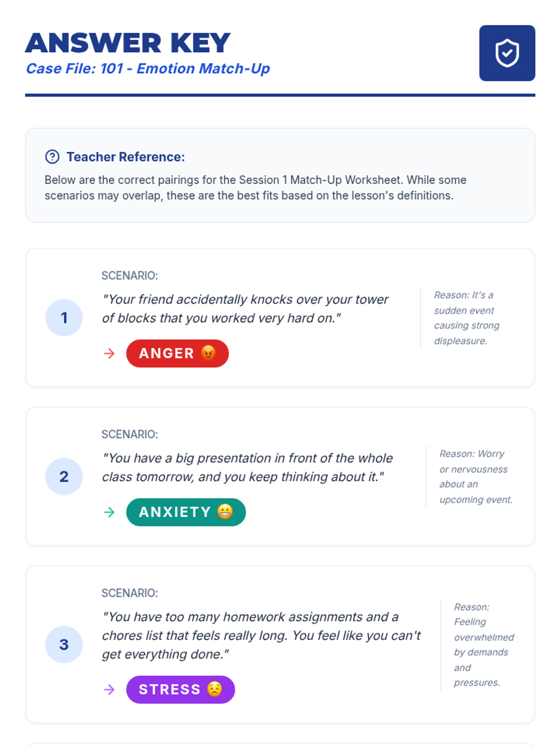Click the teal arrow before ANXIETY
Screen dimensions: 560x747
[x=109, y=512]
